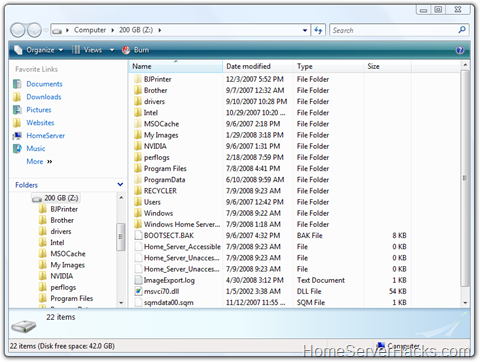Screen dimensions: 480x362
Task: Click inside the Search input field
Action: pyautogui.click(x=394, y=30)
